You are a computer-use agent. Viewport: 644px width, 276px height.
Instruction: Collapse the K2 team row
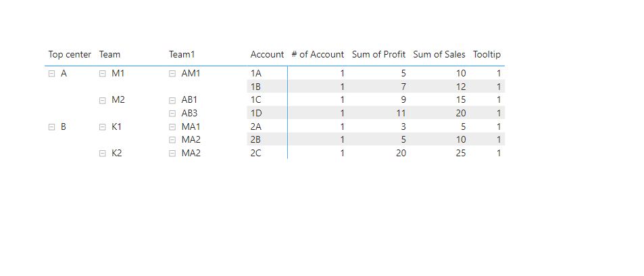pyautogui.click(x=103, y=154)
